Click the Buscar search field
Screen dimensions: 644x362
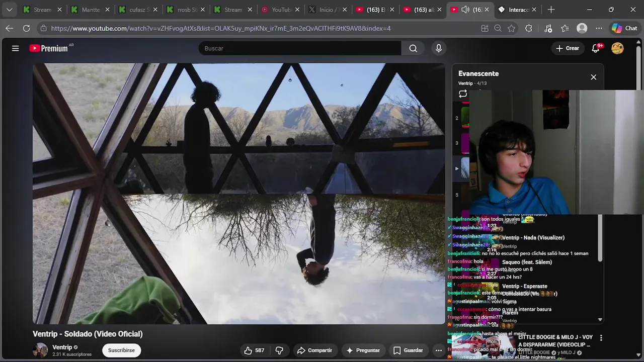coord(300,48)
